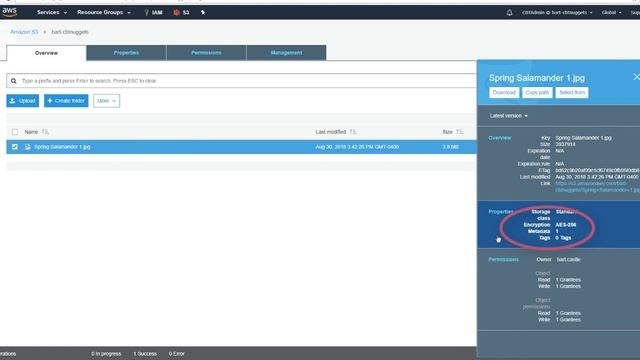The height and width of the screenshot is (360, 640).
Task: Click the 0 In progress status
Action: pos(106,354)
